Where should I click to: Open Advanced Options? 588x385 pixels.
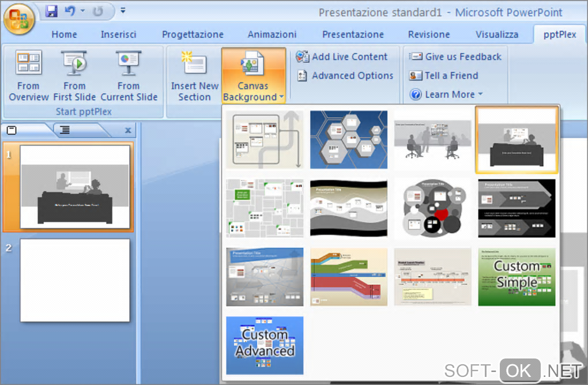[345, 76]
